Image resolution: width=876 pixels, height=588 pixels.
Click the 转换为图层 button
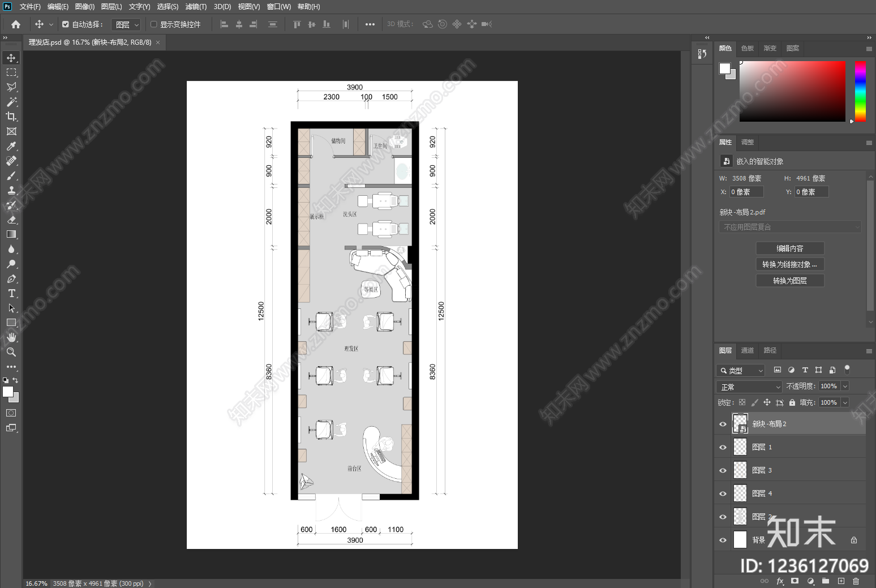click(790, 281)
